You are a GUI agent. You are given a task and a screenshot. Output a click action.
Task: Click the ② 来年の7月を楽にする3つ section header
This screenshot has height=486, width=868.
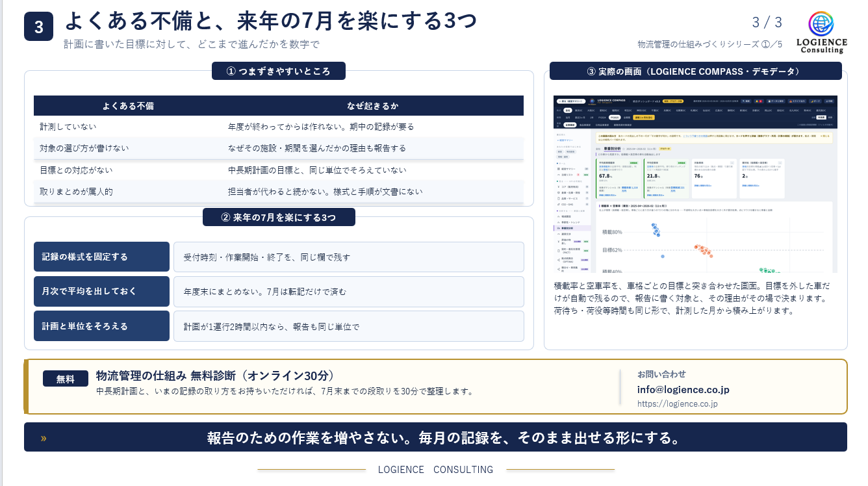tap(279, 217)
